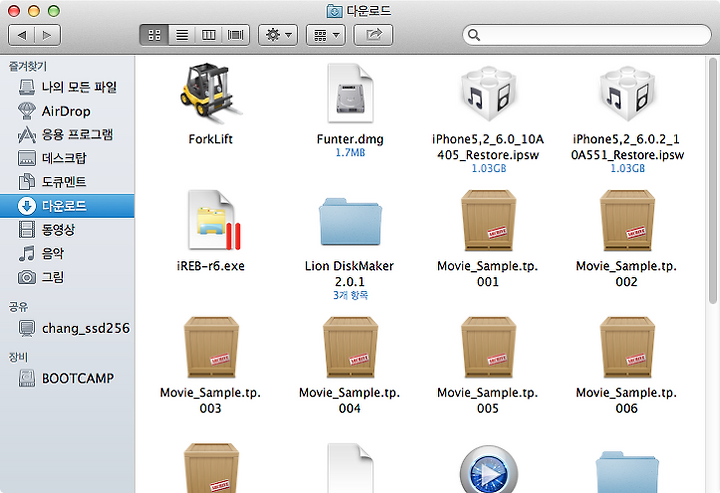
Task: Click the Share button in toolbar
Action: click(373, 35)
